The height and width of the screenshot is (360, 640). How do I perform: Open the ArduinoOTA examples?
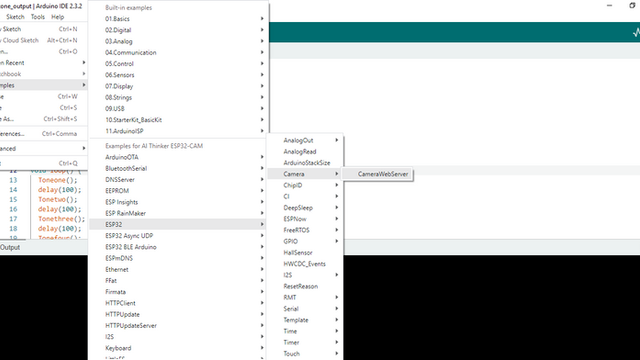tap(178, 157)
